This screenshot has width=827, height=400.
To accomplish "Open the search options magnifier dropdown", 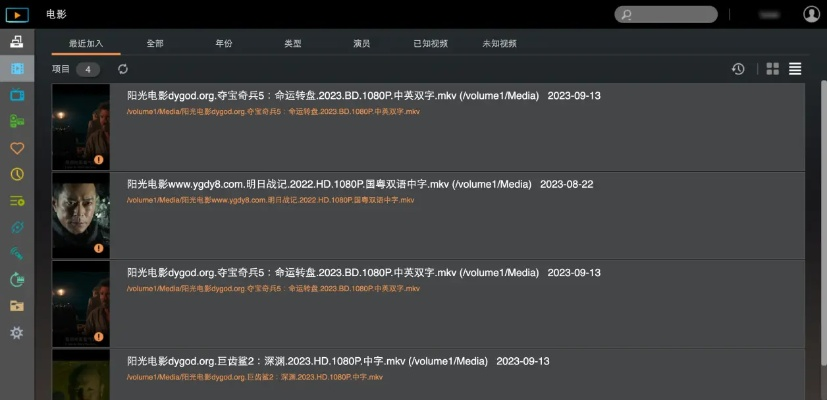I will (627, 15).
